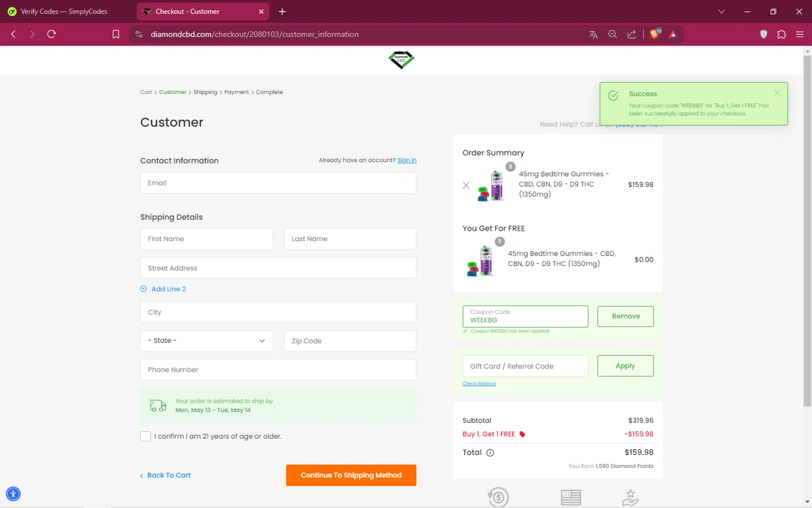Click the '$159.98' Total amount
812x508 pixels.
coord(639,452)
